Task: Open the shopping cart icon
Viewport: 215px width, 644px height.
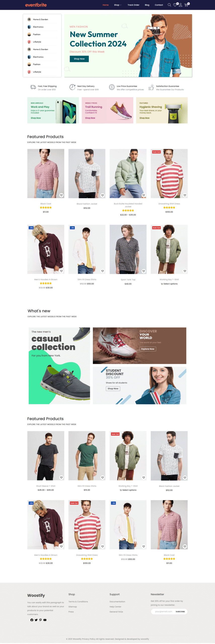Action: tap(186, 5)
